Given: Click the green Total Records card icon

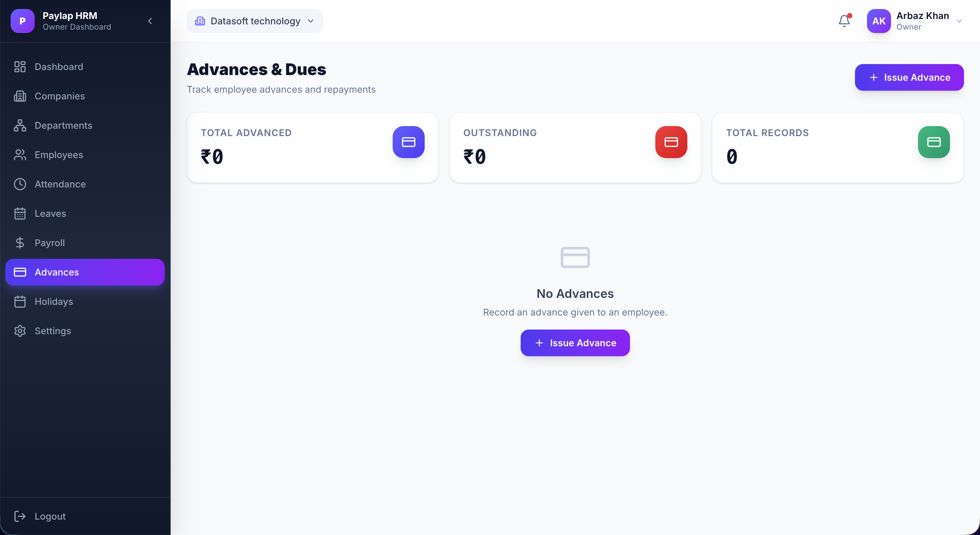Looking at the screenshot, I should click(x=933, y=142).
